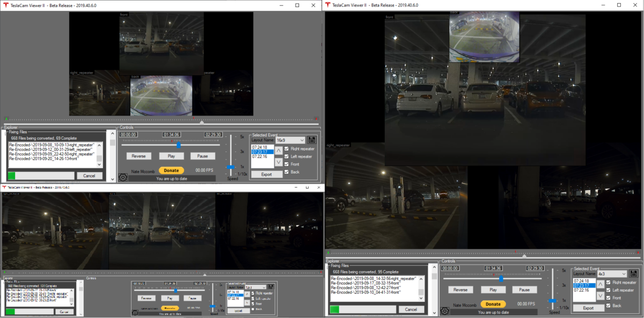Click Donate button in the 16x9 layout window

click(171, 170)
